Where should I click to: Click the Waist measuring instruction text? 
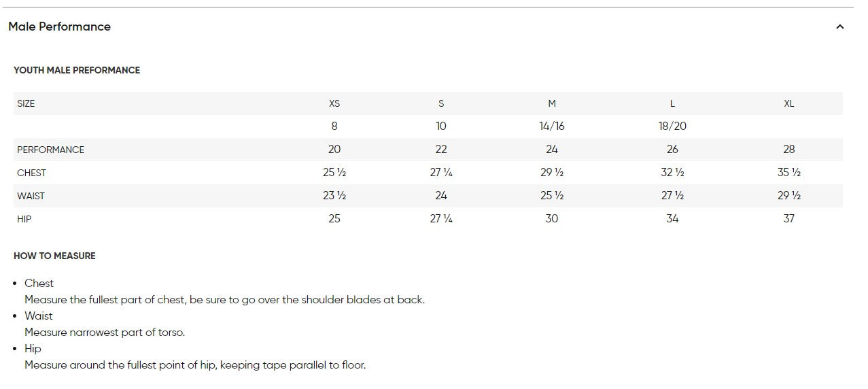tap(105, 333)
